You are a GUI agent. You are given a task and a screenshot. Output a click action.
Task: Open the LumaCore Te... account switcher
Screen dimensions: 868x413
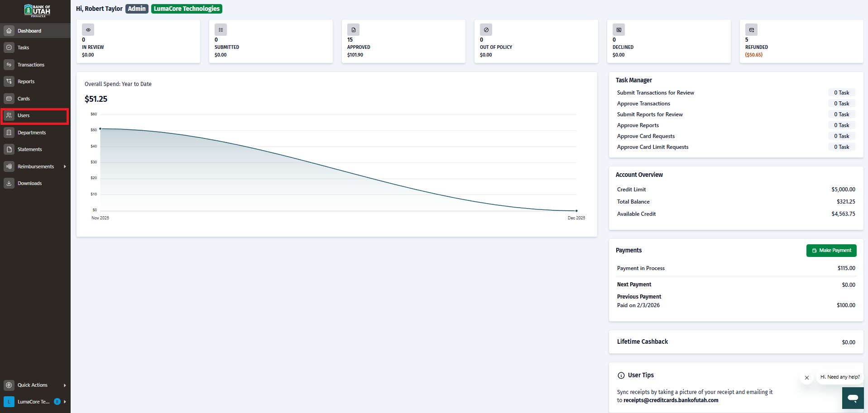[x=35, y=402]
